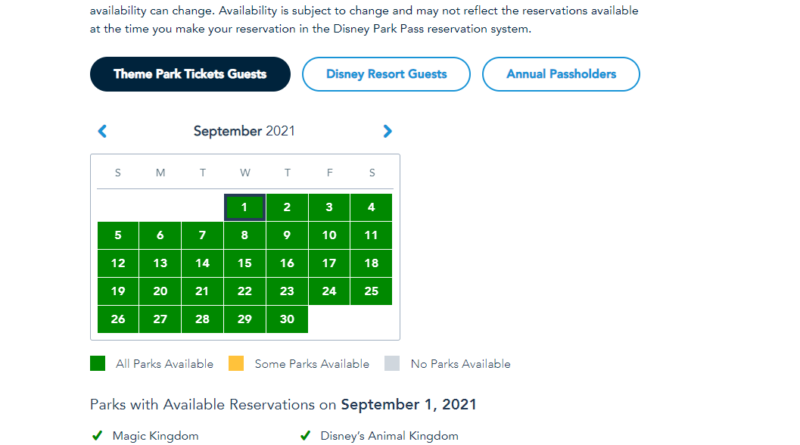Open the Annual Passholders tab
800x445 pixels.
561,74
